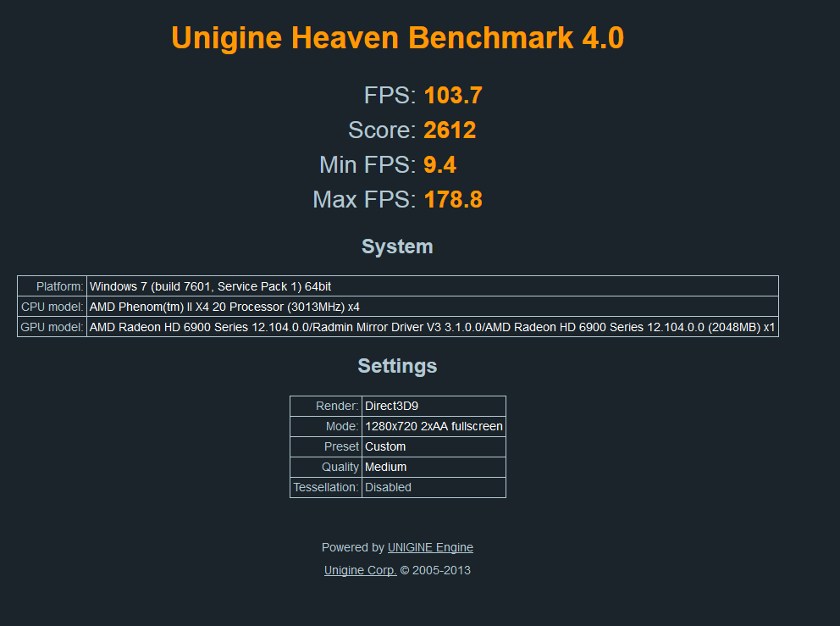Click the AMD Radeon HD 6900 Series cell
This screenshot has height=626, width=840.
click(x=433, y=327)
